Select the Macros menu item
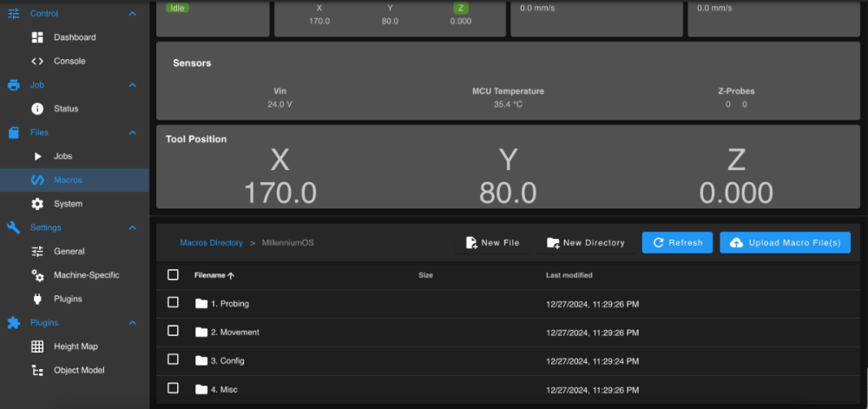The image size is (868, 409). click(x=74, y=180)
